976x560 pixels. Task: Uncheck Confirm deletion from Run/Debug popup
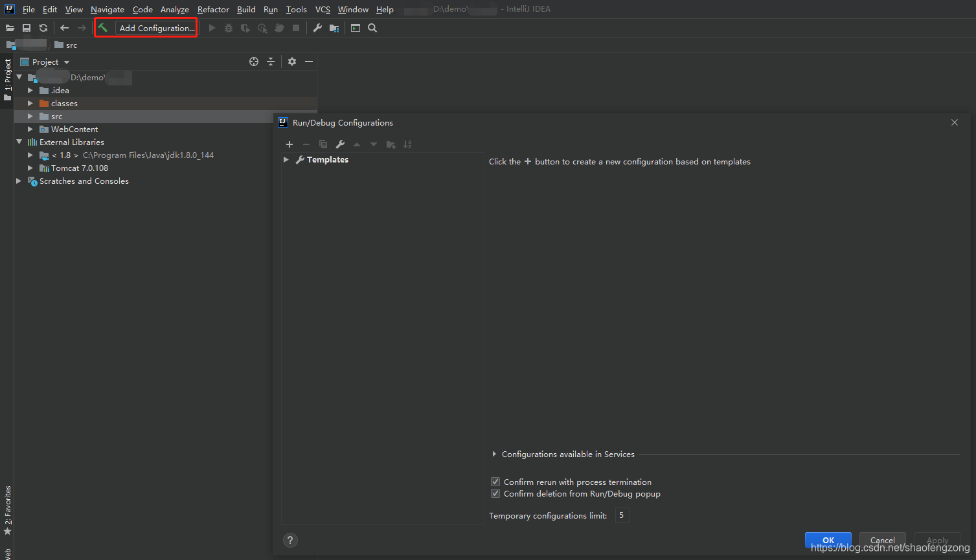click(495, 493)
